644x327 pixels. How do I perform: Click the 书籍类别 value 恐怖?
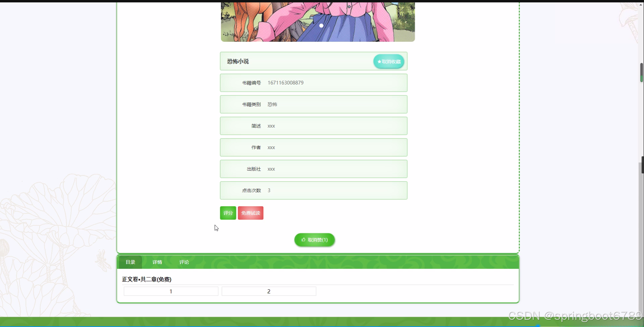click(272, 104)
